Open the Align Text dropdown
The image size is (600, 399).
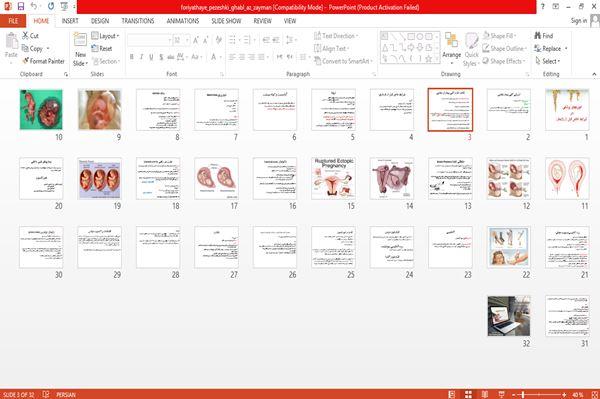[x=331, y=48]
